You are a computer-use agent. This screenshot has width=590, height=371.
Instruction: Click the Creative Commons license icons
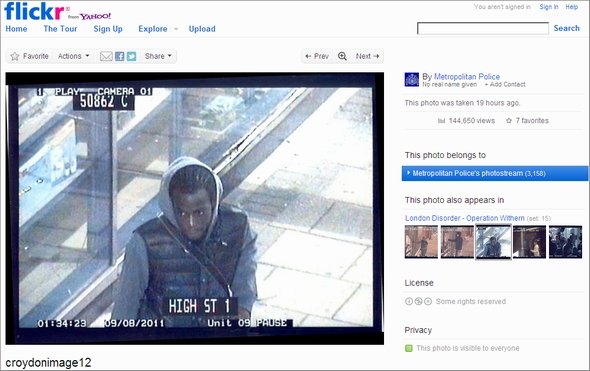point(418,301)
